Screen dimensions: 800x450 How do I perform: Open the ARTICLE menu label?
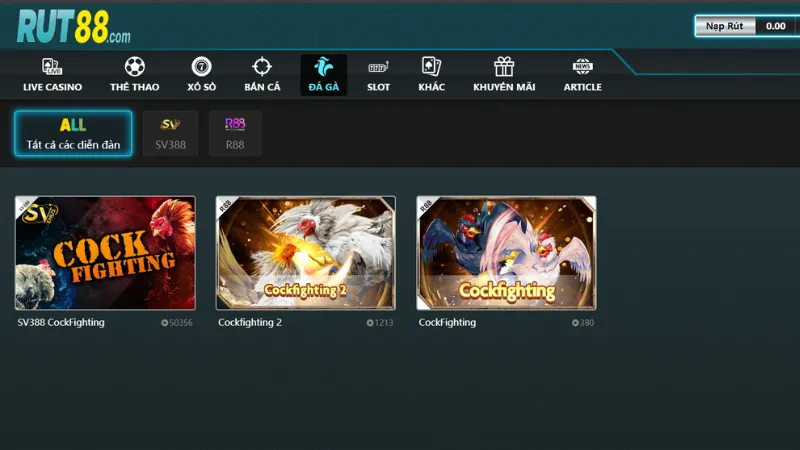click(583, 87)
